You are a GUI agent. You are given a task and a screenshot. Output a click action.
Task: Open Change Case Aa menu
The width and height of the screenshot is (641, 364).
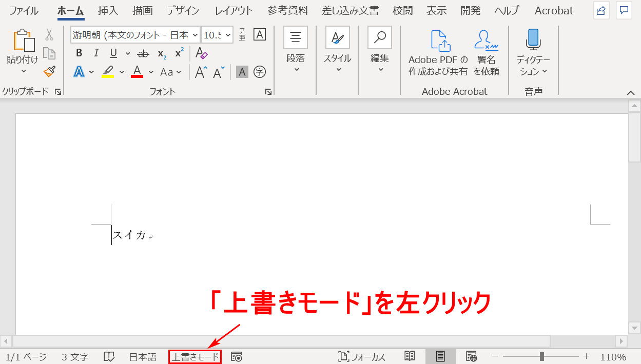pyautogui.click(x=171, y=72)
